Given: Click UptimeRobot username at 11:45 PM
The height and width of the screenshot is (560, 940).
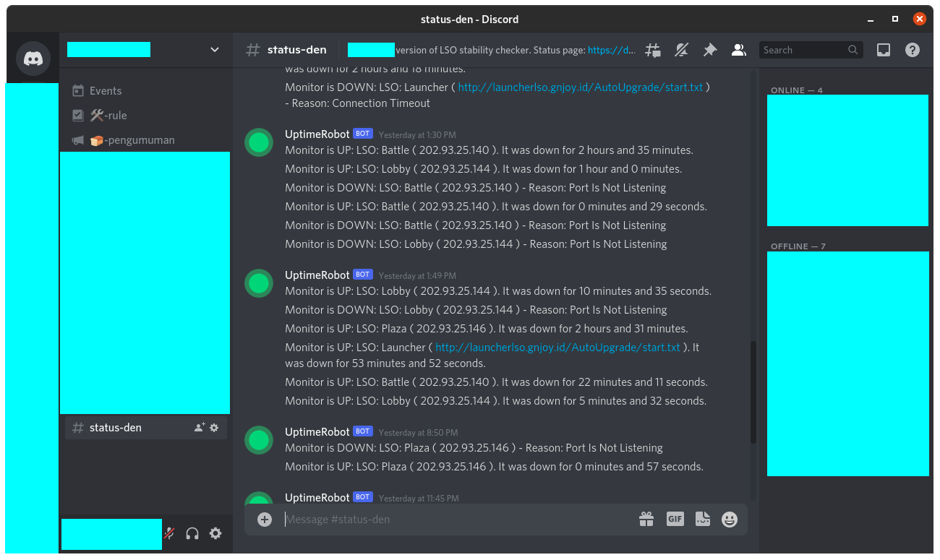Looking at the screenshot, I should tap(317, 498).
